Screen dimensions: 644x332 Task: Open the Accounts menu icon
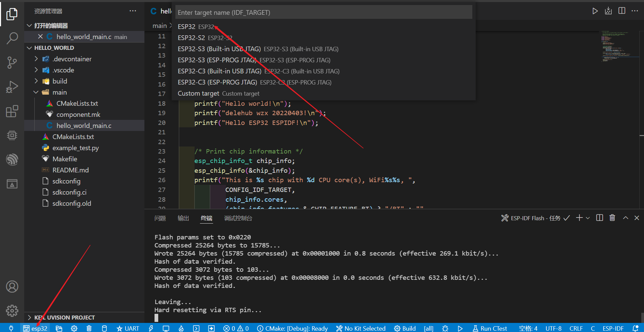click(x=12, y=287)
